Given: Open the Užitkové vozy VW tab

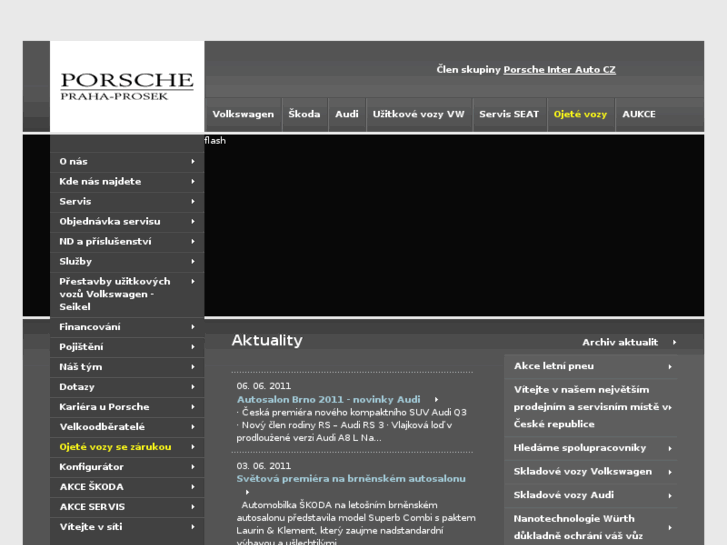Looking at the screenshot, I should (419, 114).
